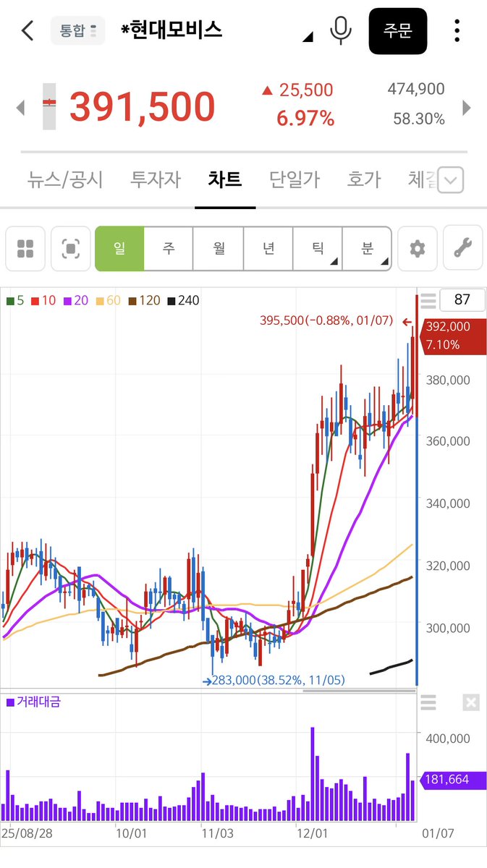Tap the chart capture frame icon
This screenshot has width=487, height=868.
click(71, 249)
